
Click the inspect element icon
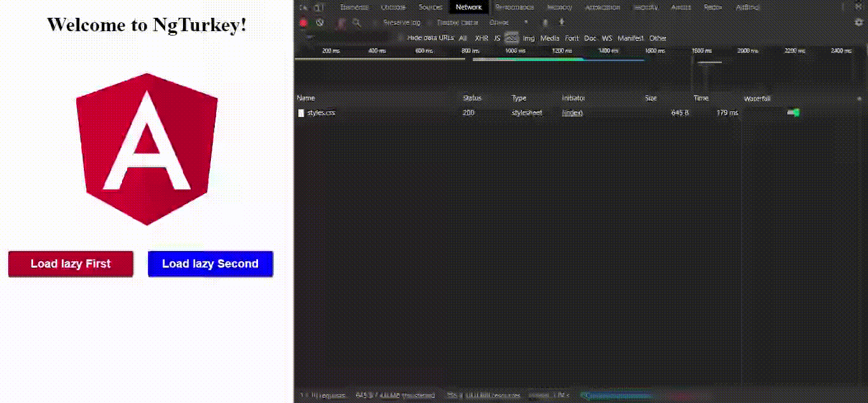[303, 6]
